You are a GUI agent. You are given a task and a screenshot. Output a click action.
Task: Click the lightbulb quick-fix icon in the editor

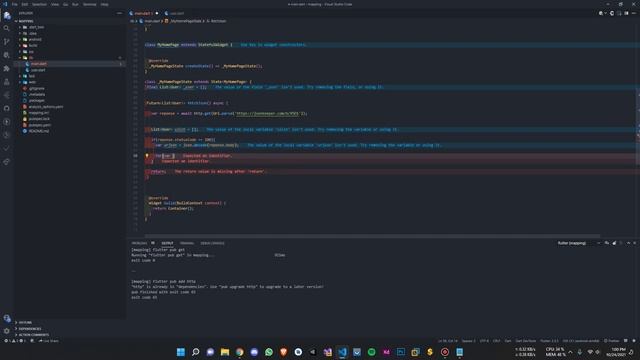click(x=147, y=156)
